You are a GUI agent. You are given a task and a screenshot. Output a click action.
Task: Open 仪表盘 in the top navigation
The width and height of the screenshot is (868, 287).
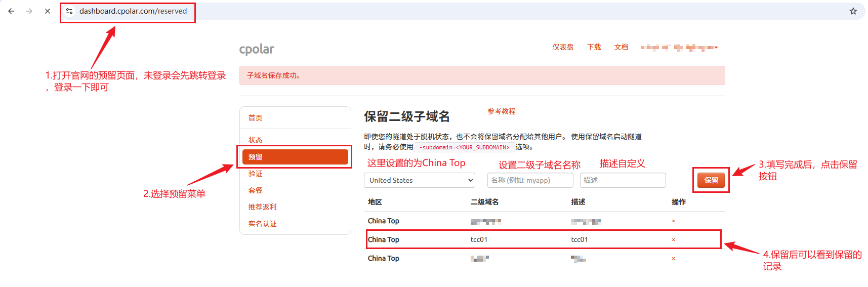[x=563, y=47]
